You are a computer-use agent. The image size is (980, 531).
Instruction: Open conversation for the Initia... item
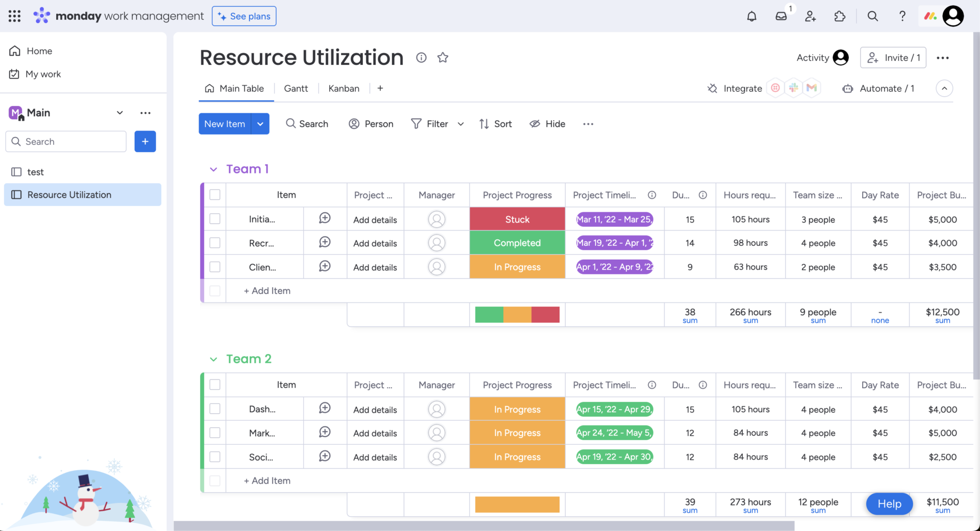[x=325, y=218]
